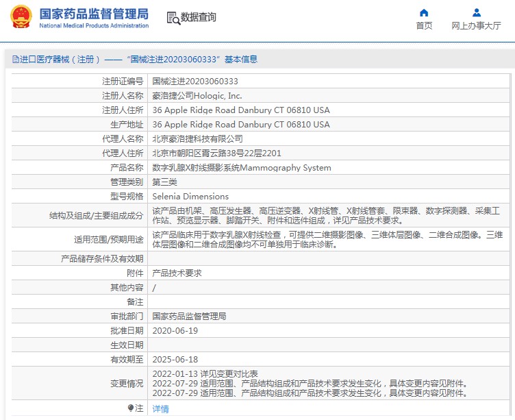Click the 结构及组成 description text
This screenshot has height=420, width=515.
(x=326, y=216)
